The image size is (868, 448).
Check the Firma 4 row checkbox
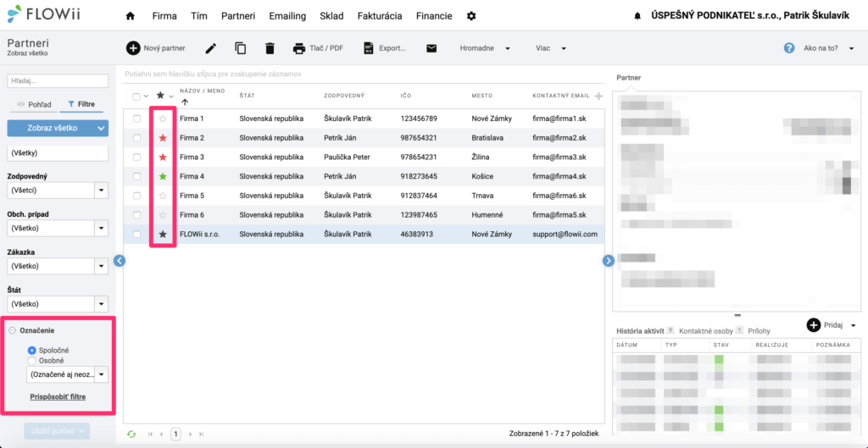[x=136, y=176]
